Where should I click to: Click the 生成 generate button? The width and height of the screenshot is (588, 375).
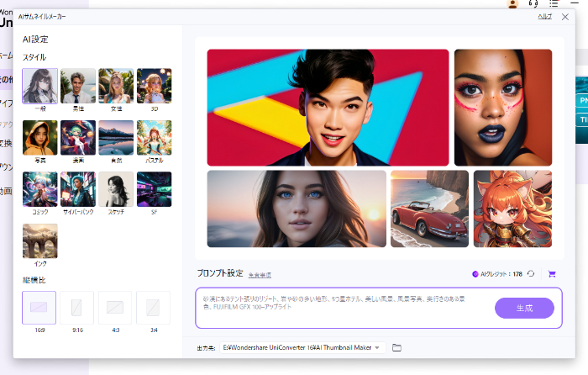[524, 309]
